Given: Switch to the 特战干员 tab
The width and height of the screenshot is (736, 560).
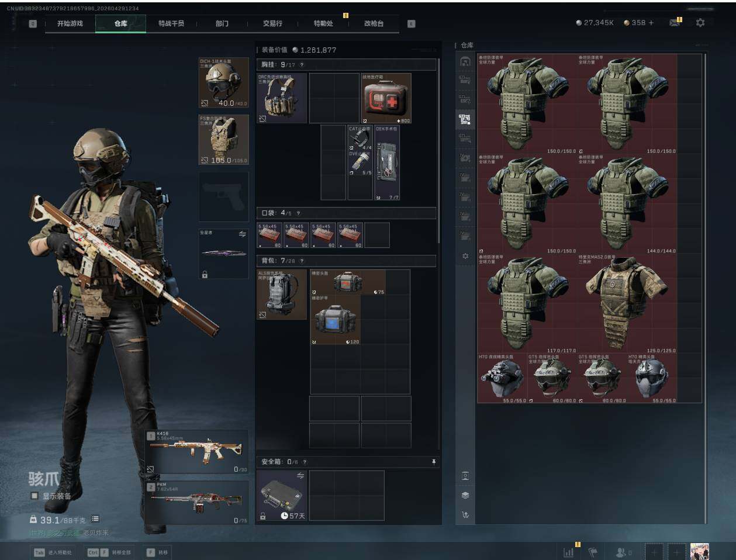Looking at the screenshot, I should (171, 23).
